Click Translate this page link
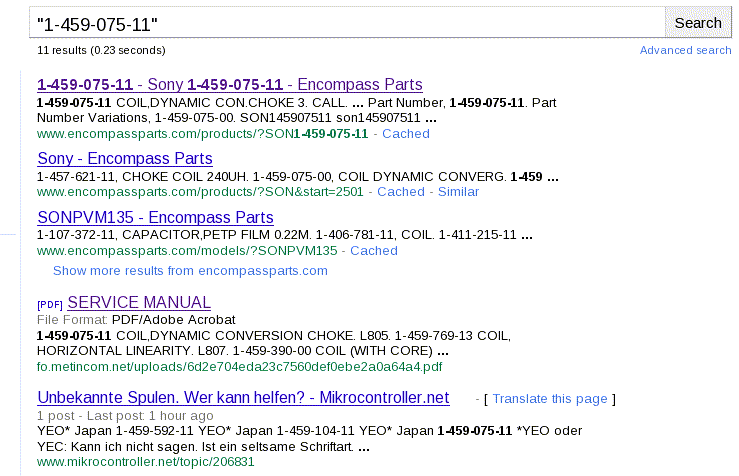Image resolution: width=739 pixels, height=476 pixels. tap(550, 399)
